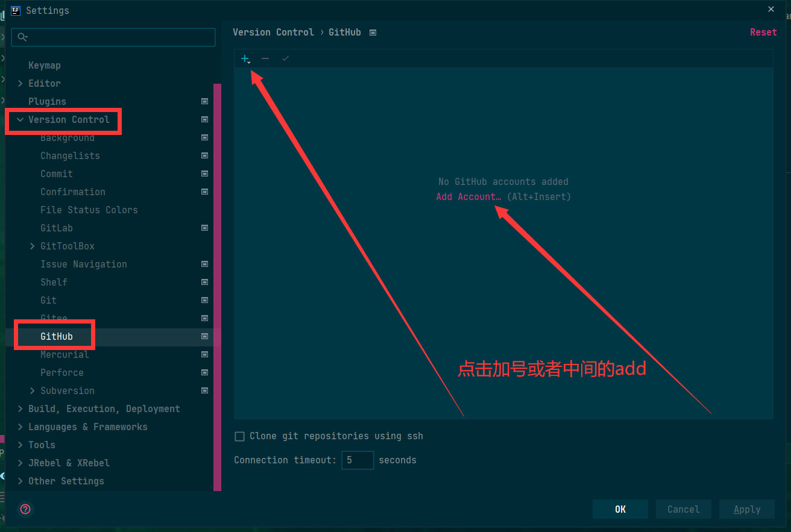
Task: Select the Issue Navigation entry
Action: pos(84,264)
